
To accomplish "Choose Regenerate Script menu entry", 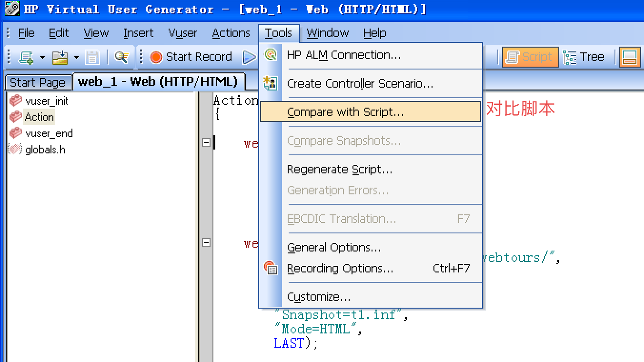I will pos(371,170).
